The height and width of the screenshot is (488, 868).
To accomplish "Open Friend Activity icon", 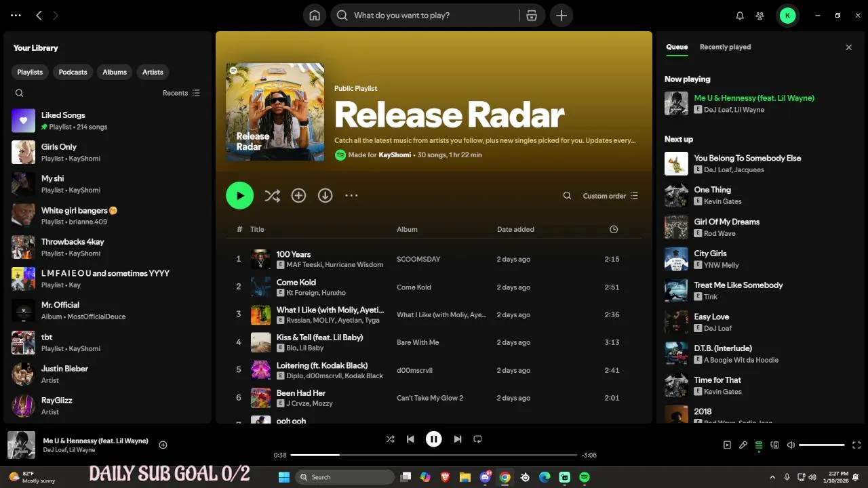I will point(760,16).
